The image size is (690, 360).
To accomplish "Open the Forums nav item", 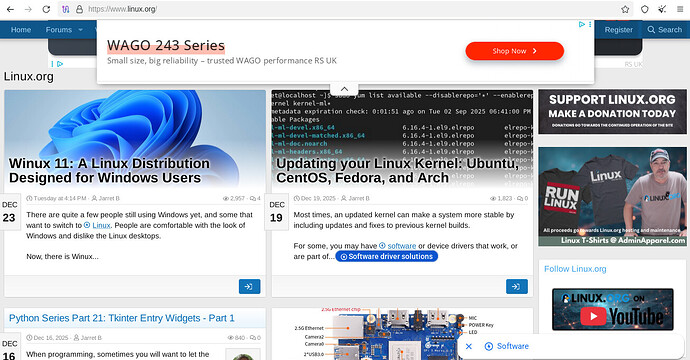I will pyautogui.click(x=59, y=30).
